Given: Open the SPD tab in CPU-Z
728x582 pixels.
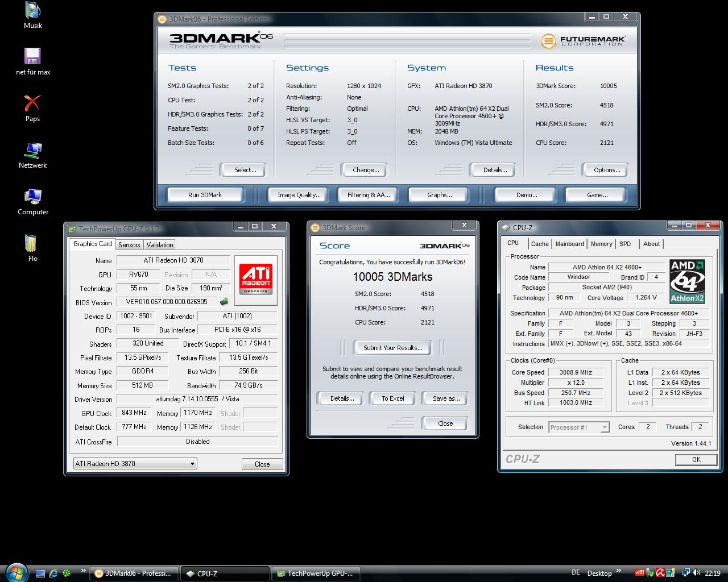Looking at the screenshot, I should pyautogui.click(x=625, y=244).
